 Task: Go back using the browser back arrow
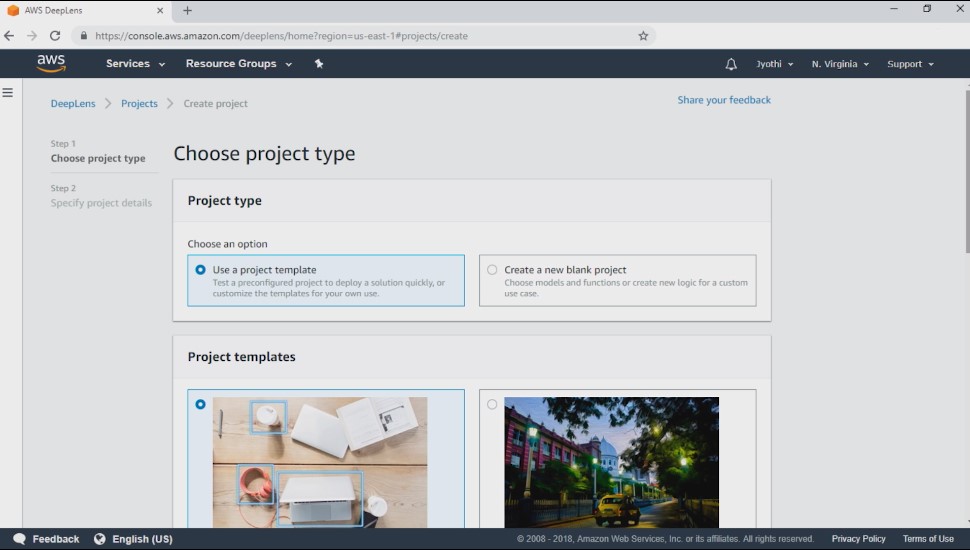coord(9,36)
